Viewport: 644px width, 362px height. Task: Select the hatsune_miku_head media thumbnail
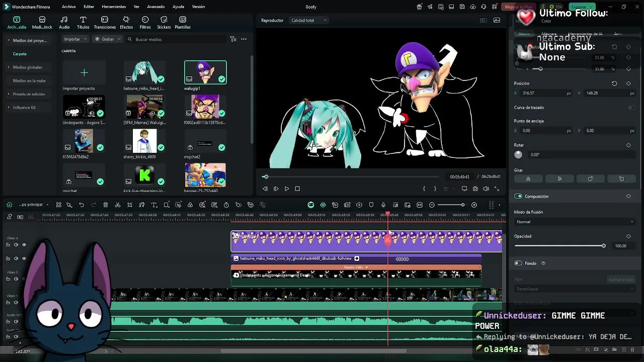[144, 72]
